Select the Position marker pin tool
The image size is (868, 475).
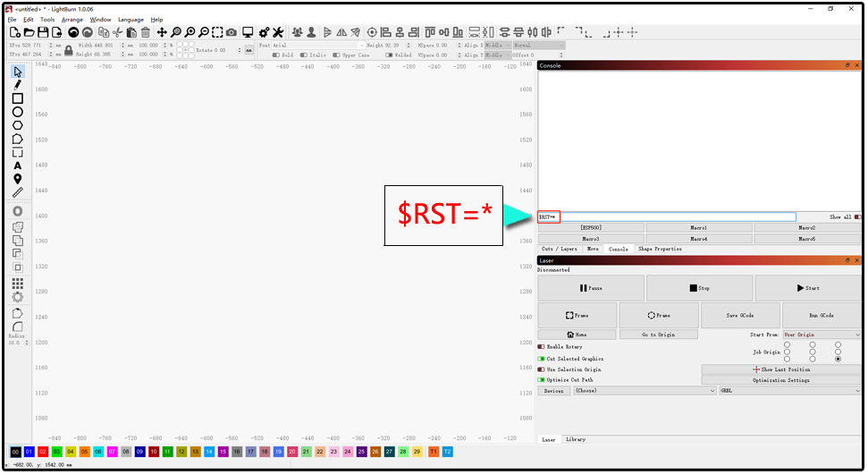pyautogui.click(x=18, y=179)
